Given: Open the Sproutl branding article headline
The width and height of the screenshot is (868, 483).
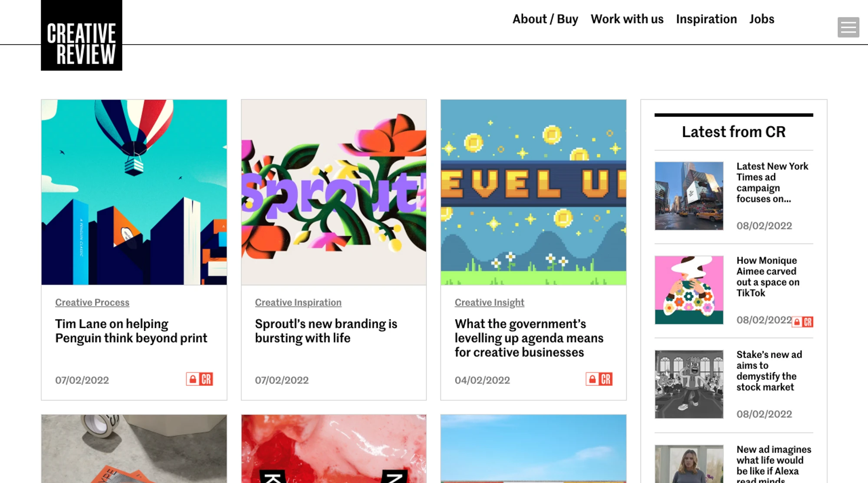Looking at the screenshot, I should coord(326,331).
